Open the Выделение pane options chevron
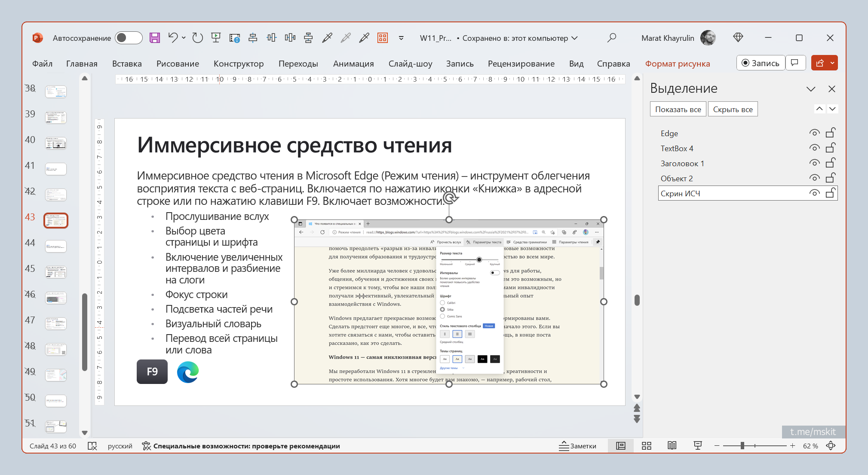This screenshot has height=475, width=868. click(x=811, y=89)
